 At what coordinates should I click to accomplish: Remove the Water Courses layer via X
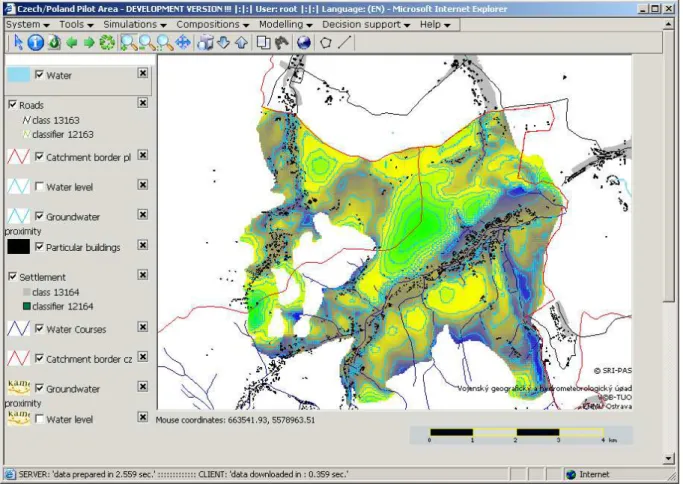pyautogui.click(x=143, y=327)
